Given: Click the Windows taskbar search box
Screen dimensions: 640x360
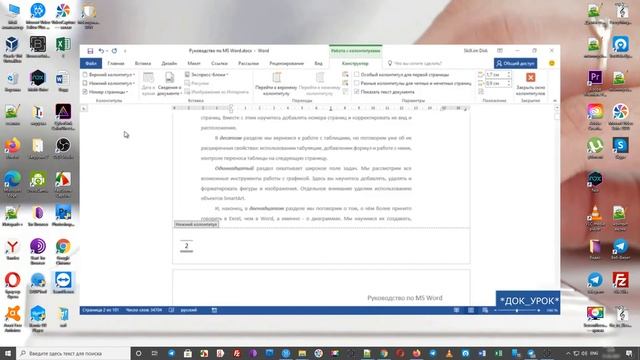Looking at the screenshot, I should 73,353.
